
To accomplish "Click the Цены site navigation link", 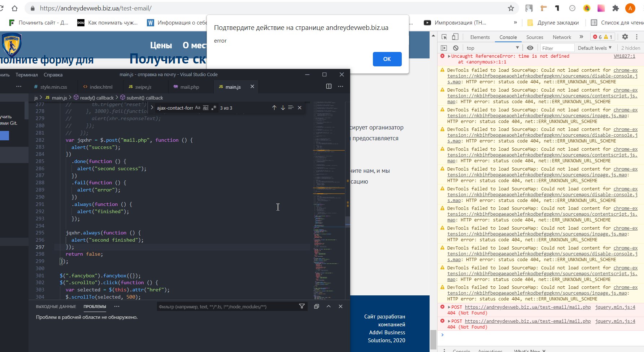I will (x=161, y=45).
